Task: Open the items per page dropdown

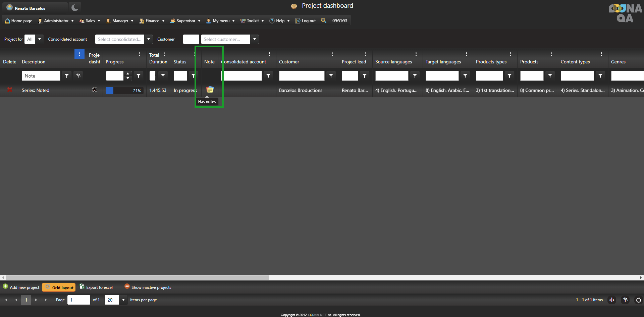Action: pyautogui.click(x=123, y=300)
